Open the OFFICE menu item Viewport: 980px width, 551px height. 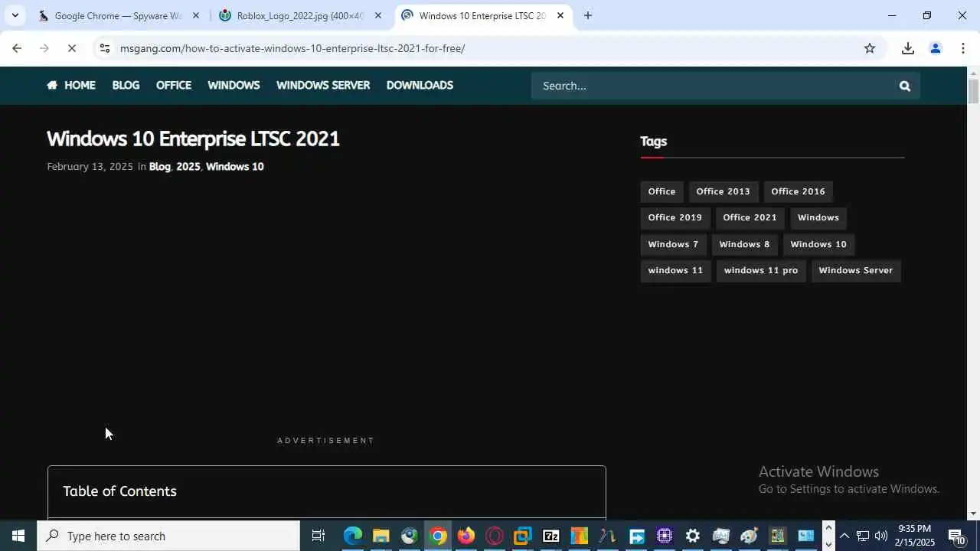pos(174,85)
